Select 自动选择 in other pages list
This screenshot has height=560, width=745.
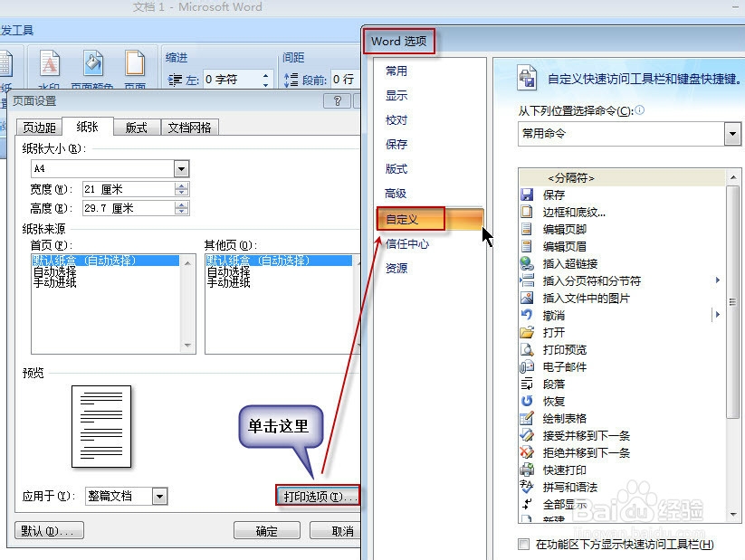coord(228,272)
